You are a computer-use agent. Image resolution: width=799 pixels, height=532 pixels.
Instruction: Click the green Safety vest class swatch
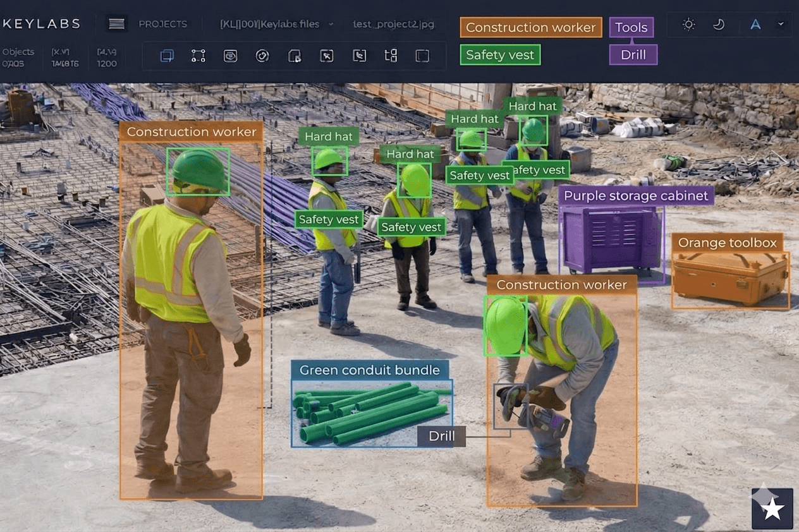[x=499, y=55]
